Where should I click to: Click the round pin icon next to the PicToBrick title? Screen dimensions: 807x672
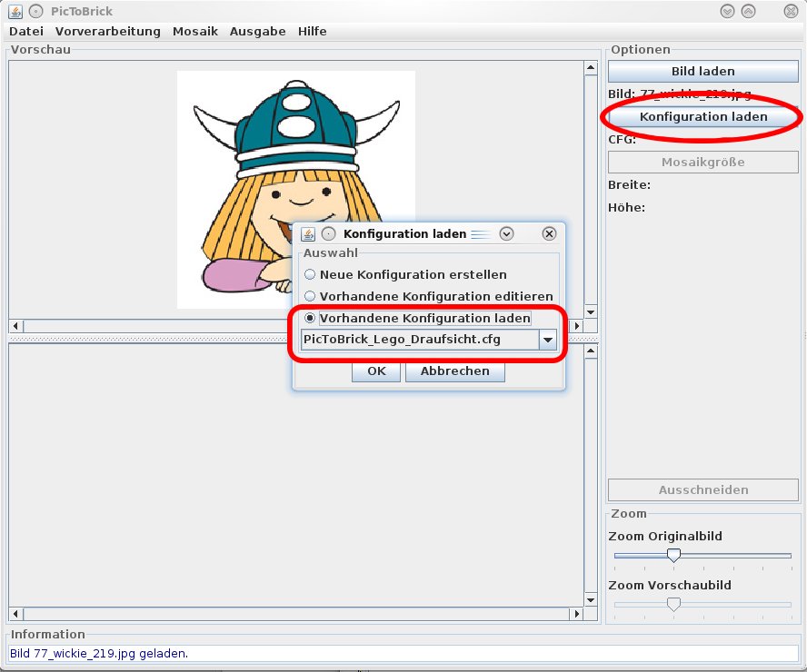36,11
